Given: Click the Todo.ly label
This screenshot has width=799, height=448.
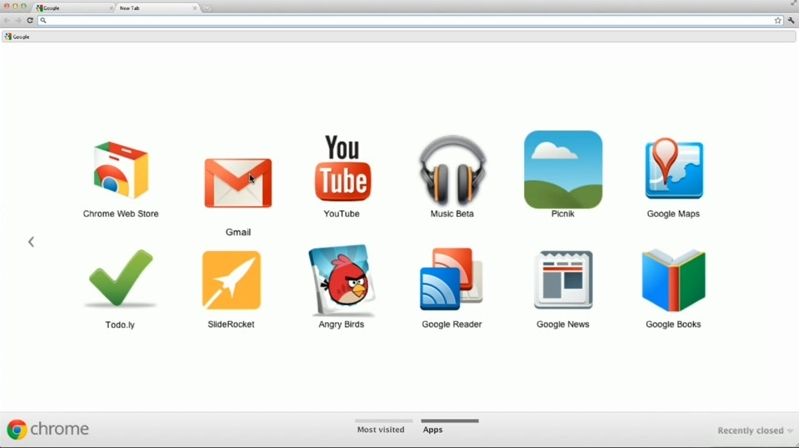Looking at the screenshot, I should coord(120,325).
